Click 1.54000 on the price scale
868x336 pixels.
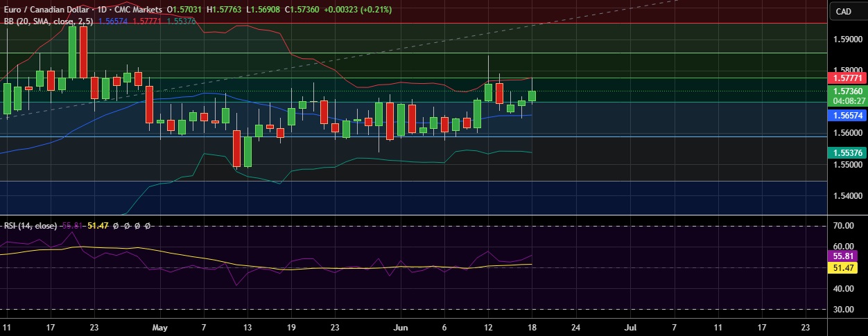coord(848,196)
